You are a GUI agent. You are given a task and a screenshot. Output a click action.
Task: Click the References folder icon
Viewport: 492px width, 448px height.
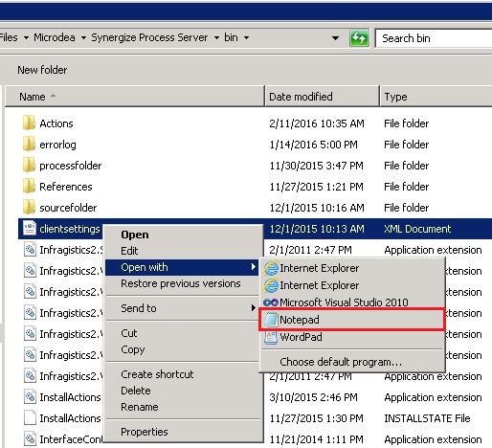pos(29,187)
